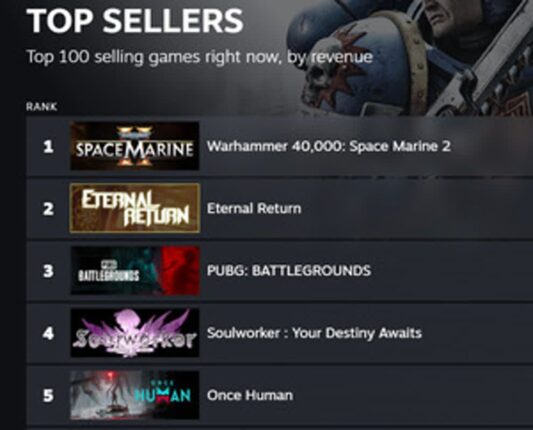
Task: Open the Space Marine 2 game thumbnail
Action: point(135,146)
